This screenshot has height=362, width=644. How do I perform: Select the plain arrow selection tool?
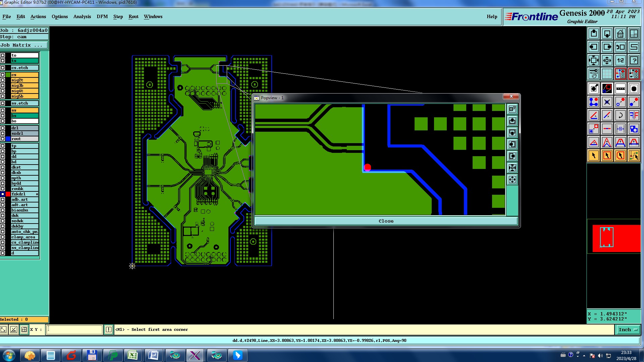click(x=593, y=156)
